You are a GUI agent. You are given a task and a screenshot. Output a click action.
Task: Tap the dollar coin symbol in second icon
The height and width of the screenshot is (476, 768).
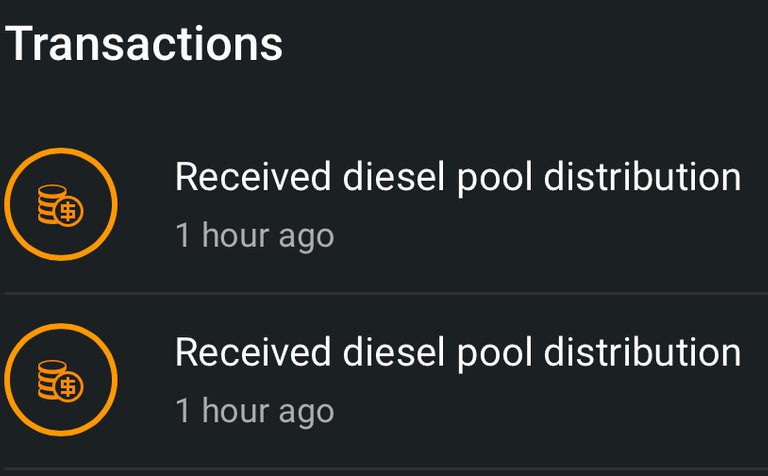[69, 387]
